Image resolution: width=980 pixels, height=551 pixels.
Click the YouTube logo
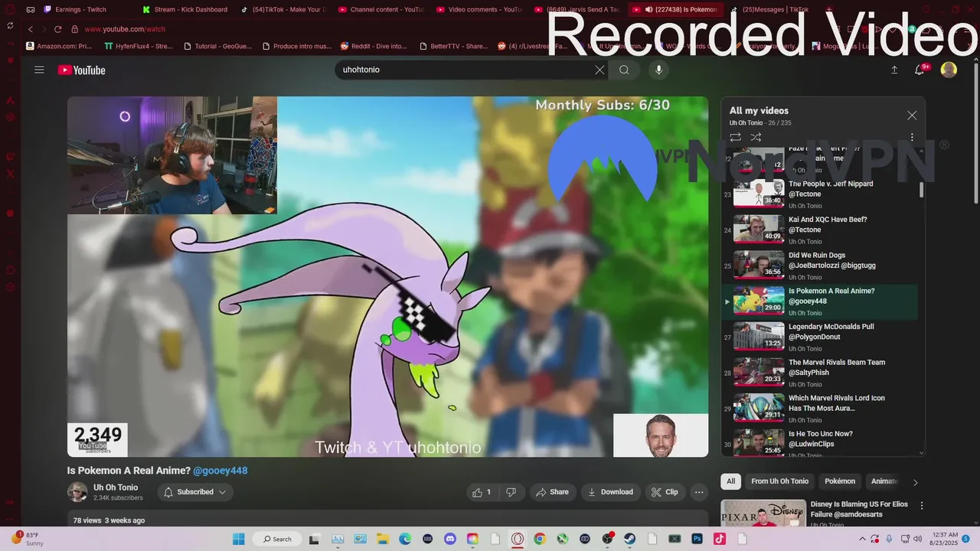tap(81, 70)
